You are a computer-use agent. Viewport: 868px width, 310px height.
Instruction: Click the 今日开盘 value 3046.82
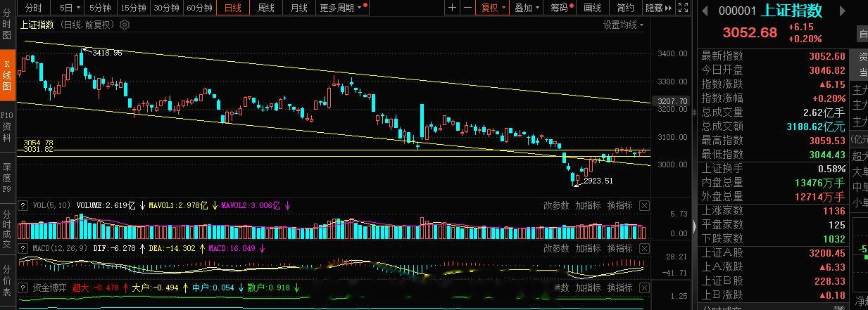826,70
